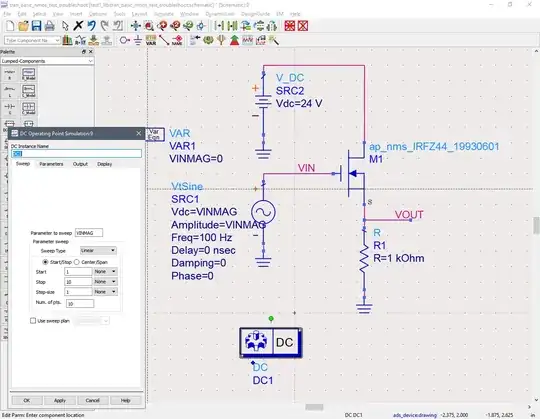The image size is (540, 419).
Task: Save the schematic using floppy disk icon
Action: 37,26
